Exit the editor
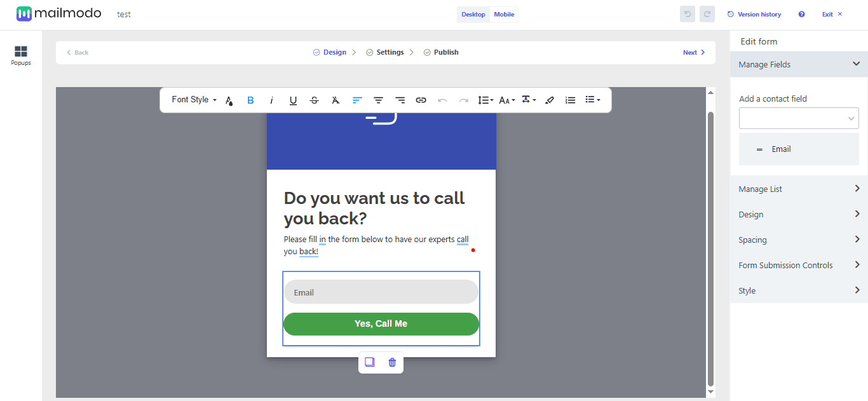Viewport: 868px width, 401px height. coord(832,14)
